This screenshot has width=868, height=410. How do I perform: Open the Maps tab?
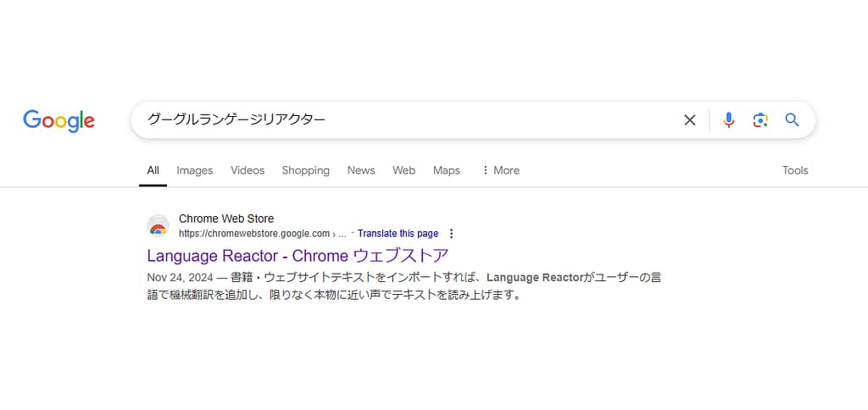446,170
